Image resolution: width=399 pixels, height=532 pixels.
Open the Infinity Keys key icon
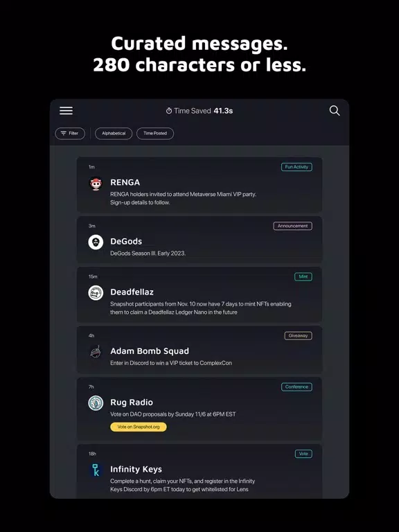(96, 470)
